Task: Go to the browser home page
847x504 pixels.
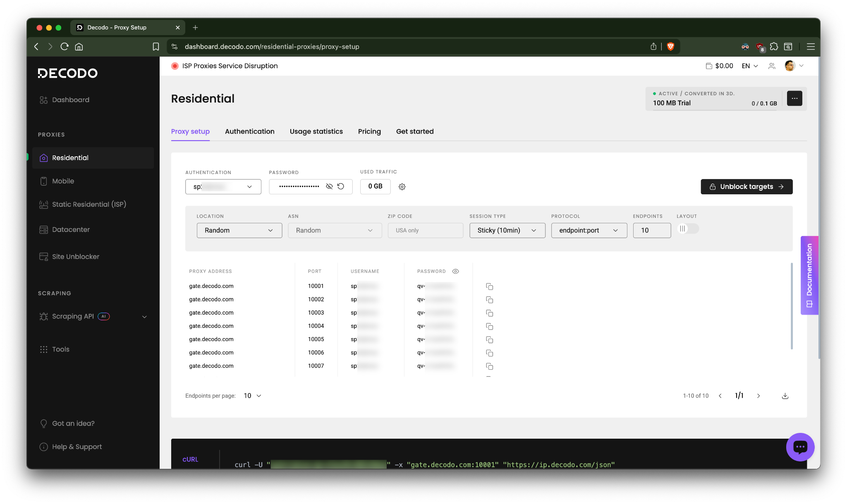Action: click(79, 47)
